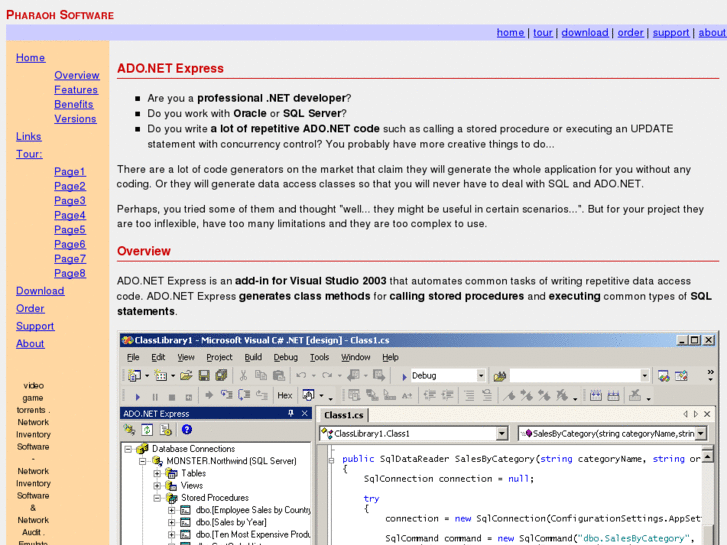Click the pin icon on ADO.NET Express panel
Viewport: 727px width, 545px height.
coord(291,413)
